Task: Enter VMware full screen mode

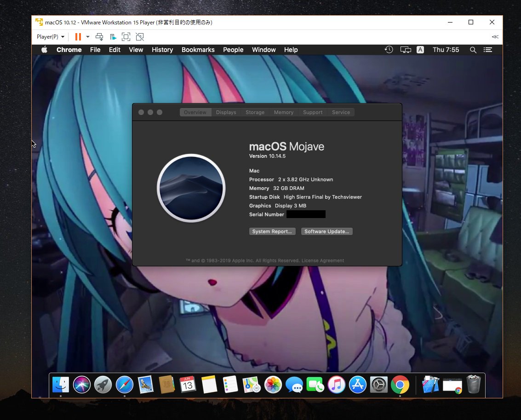Action: pyautogui.click(x=126, y=37)
